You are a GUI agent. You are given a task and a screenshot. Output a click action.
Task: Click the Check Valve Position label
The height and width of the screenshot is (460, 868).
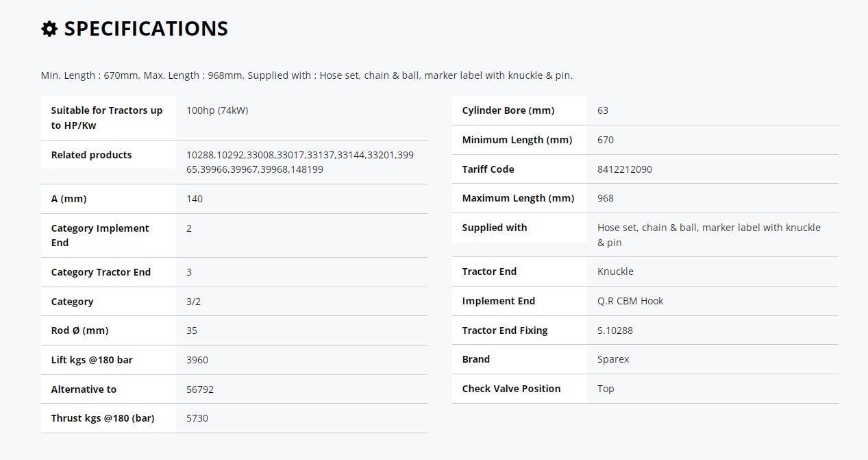click(511, 389)
